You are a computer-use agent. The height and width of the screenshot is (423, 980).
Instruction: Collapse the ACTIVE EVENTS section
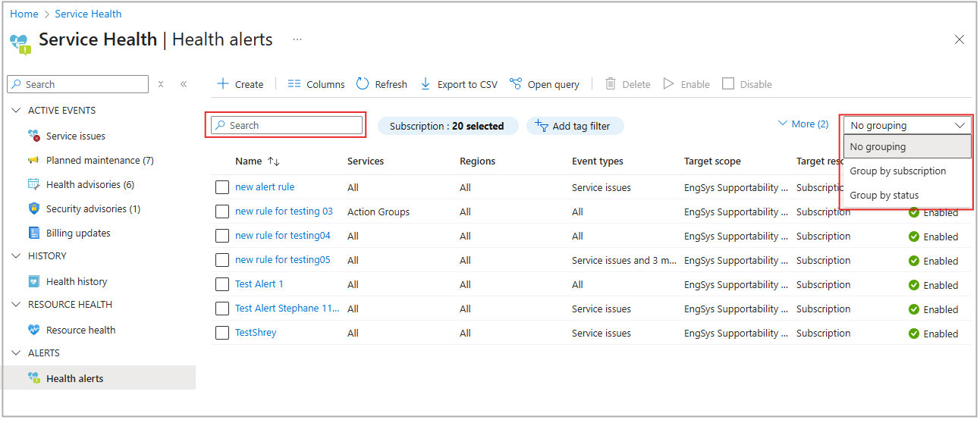17,111
